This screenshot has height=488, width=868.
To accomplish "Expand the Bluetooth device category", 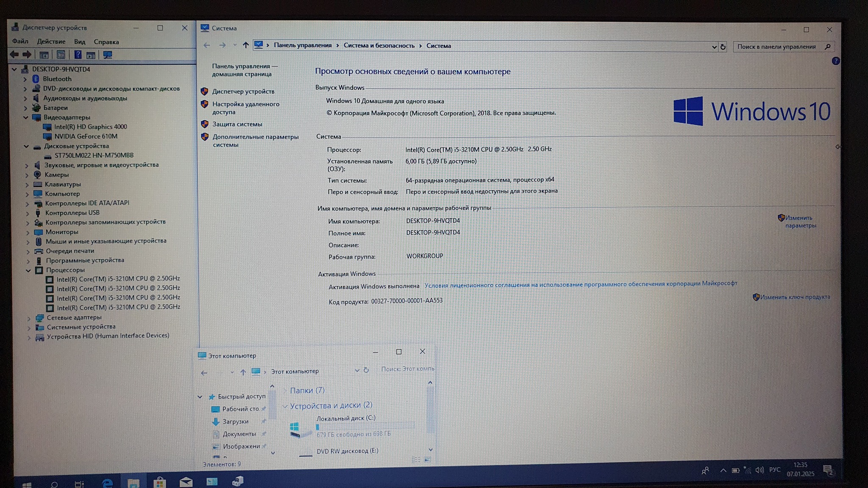I will pyautogui.click(x=25, y=79).
